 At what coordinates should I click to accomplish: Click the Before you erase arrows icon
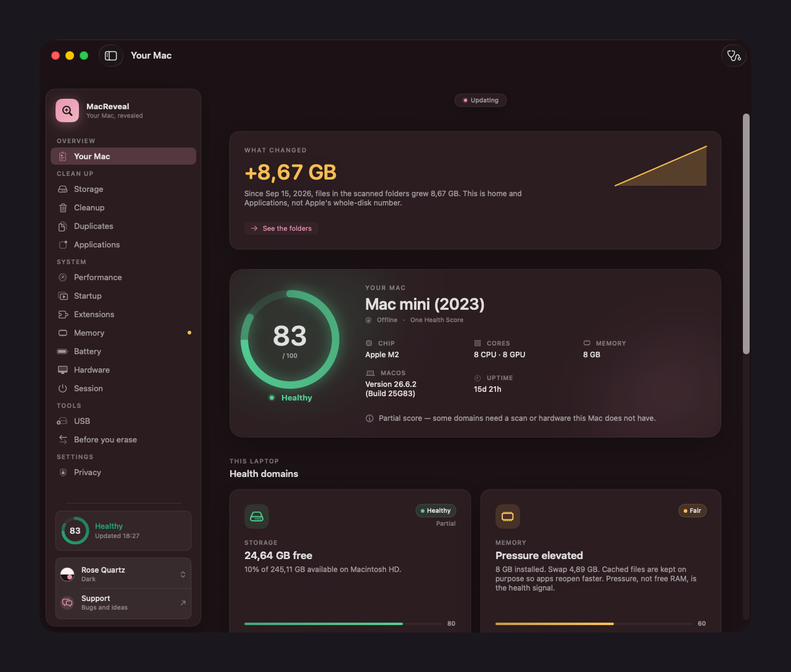tap(63, 440)
